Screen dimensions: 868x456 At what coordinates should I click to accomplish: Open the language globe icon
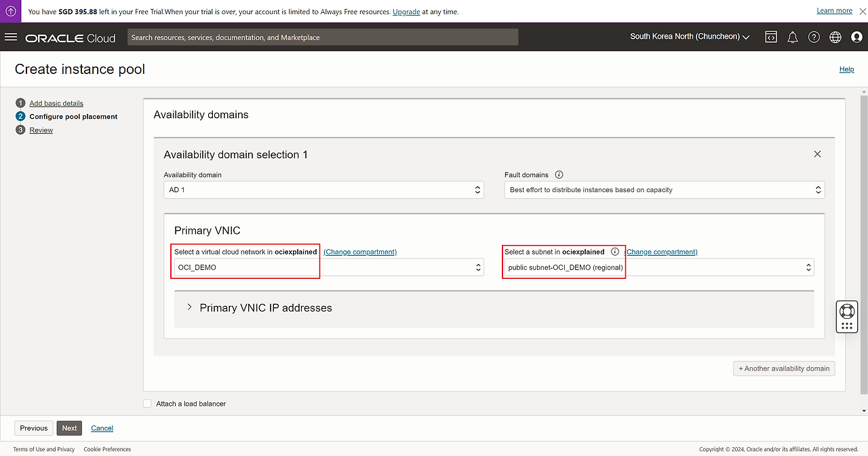point(835,37)
